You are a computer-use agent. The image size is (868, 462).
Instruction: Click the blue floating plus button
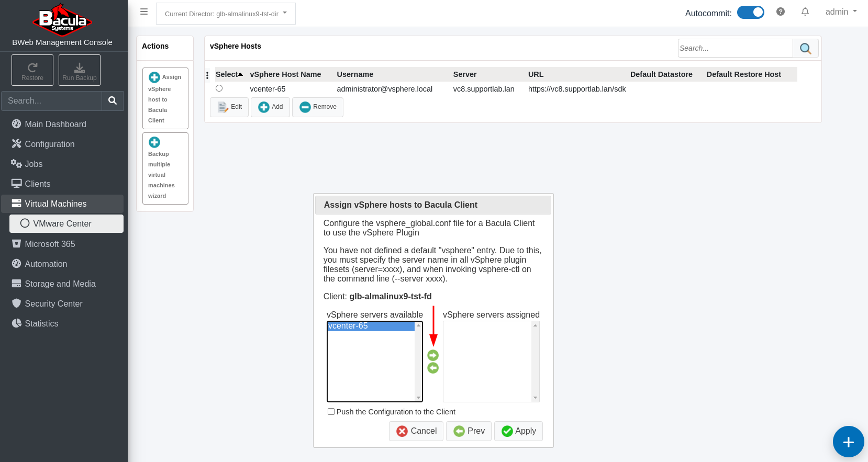coord(848,442)
